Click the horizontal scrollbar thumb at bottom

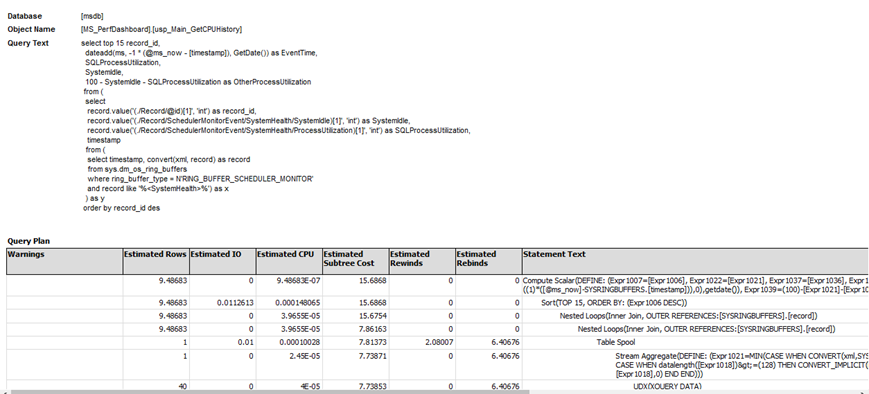[270, 392]
